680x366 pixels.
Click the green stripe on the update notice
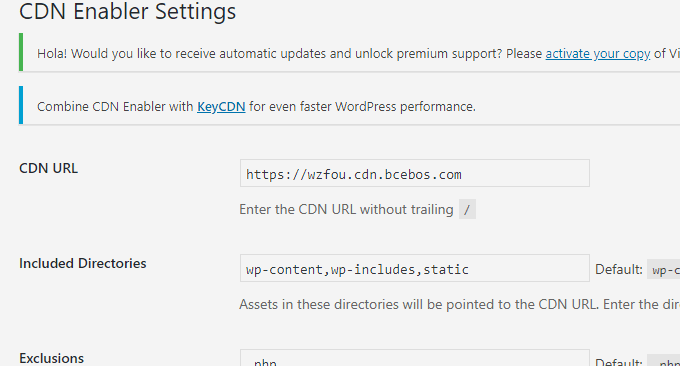pos(21,52)
